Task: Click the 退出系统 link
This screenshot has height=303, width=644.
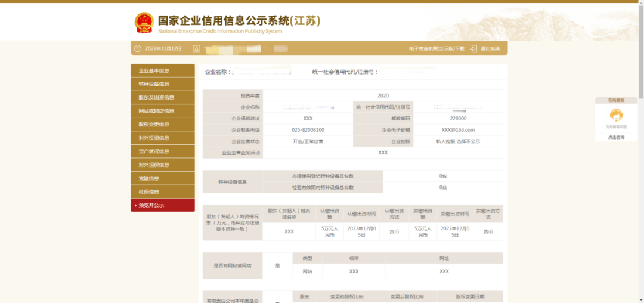Action: coord(490,48)
